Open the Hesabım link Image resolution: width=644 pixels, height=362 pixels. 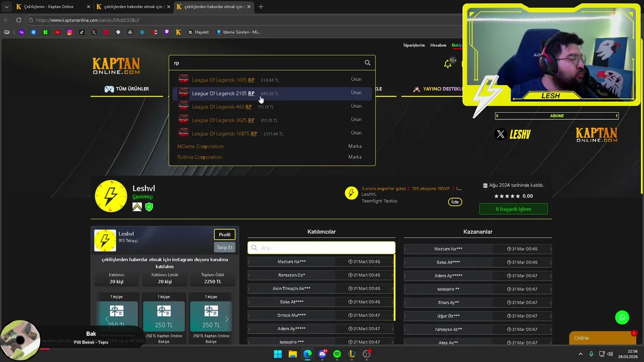point(438,45)
